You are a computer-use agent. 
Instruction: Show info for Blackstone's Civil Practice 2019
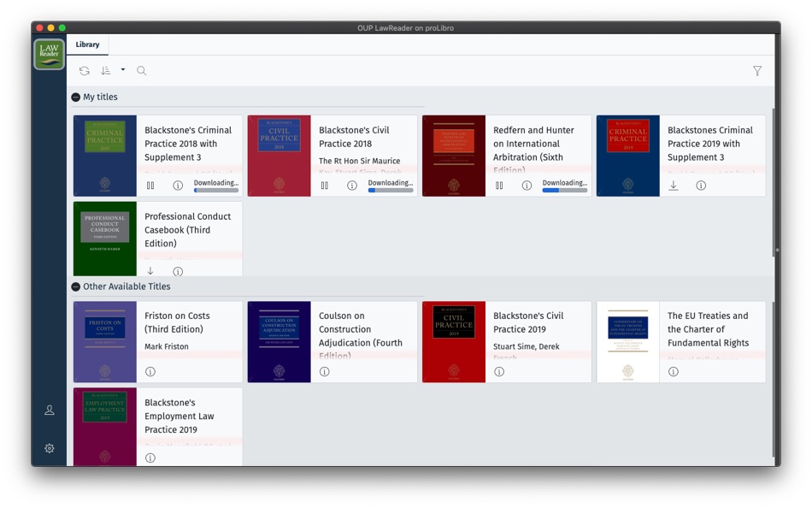[499, 372]
